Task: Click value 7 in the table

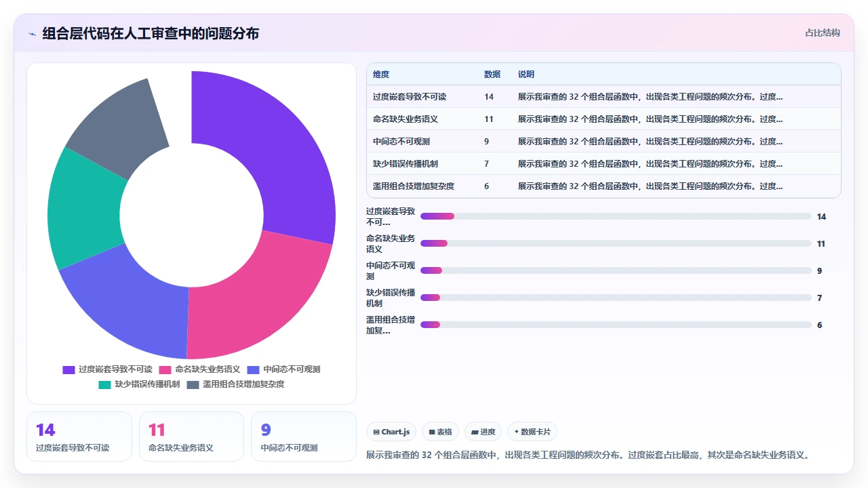Action: click(487, 164)
